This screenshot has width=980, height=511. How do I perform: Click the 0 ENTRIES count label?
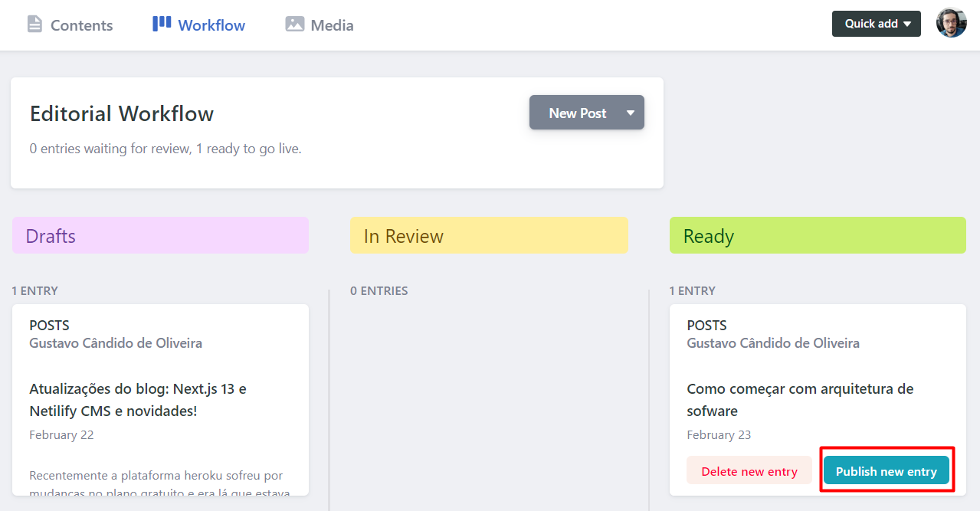(x=379, y=291)
